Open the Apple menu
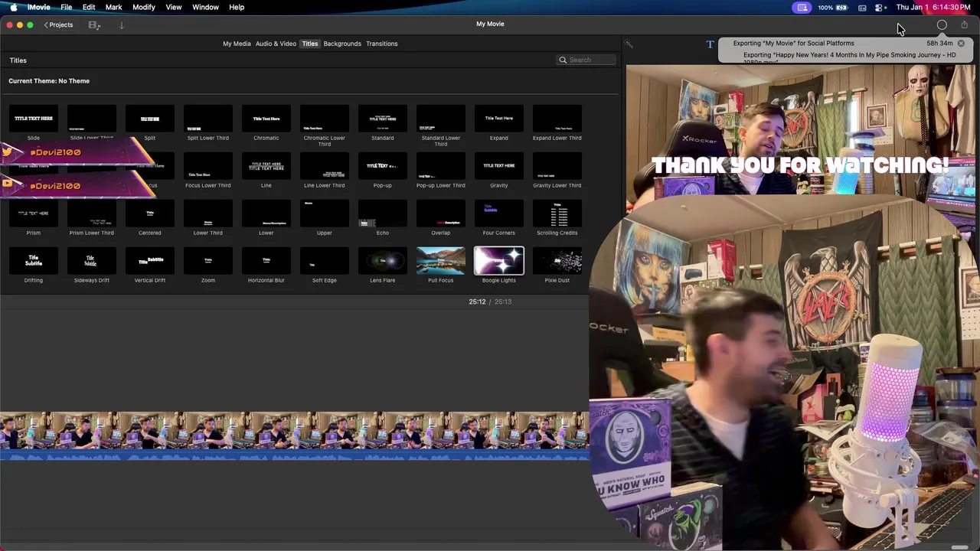980x551 pixels. click(x=13, y=7)
